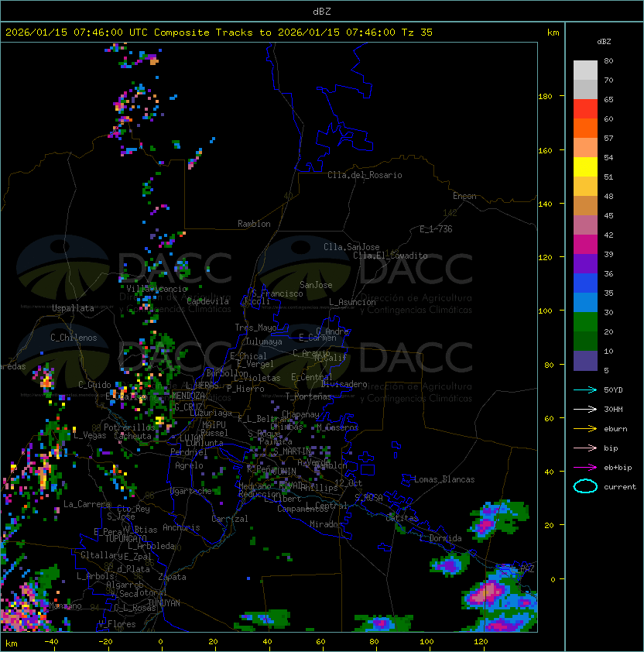Click the Mirador map label
The height and width of the screenshot is (652, 644).
click(x=327, y=524)
